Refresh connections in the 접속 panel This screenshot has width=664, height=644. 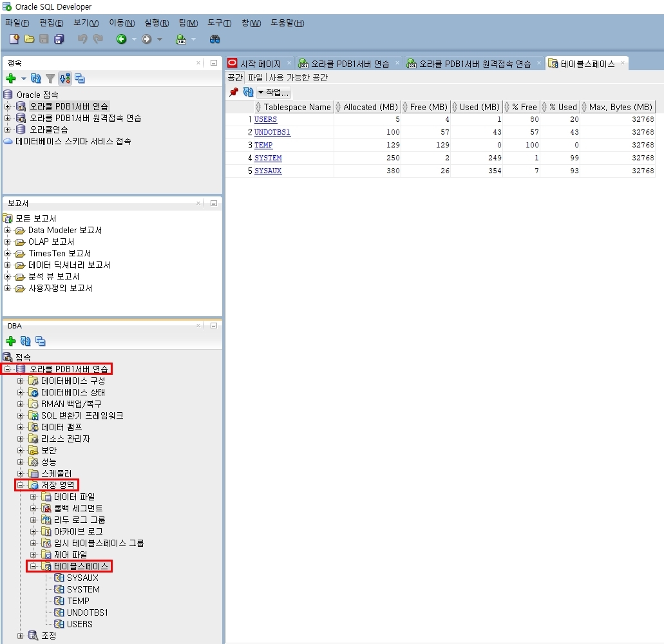click(36, 79)
